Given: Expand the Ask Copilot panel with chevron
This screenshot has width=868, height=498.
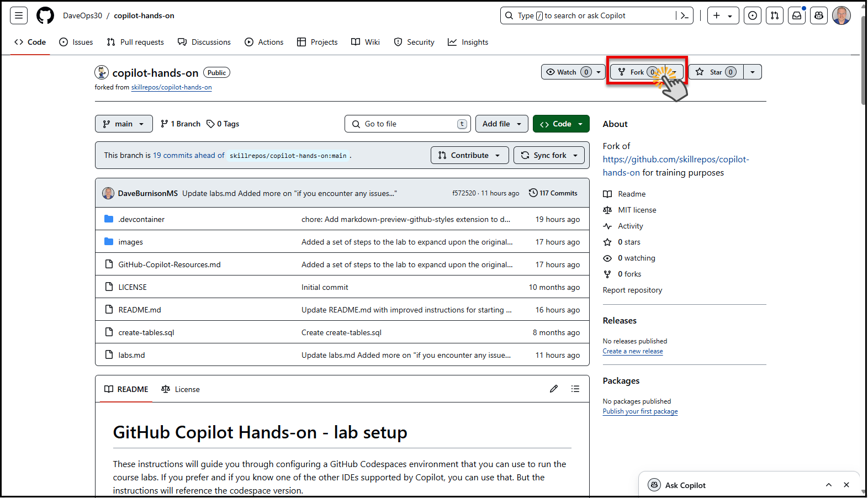Looking at the screenshot, I should (x=829, y=485).
